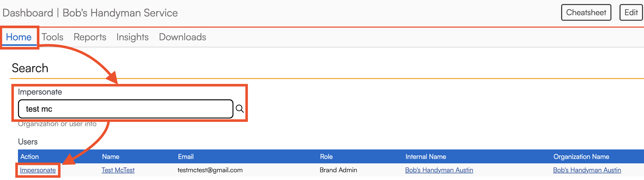Select the Role column header

(326, 157)
